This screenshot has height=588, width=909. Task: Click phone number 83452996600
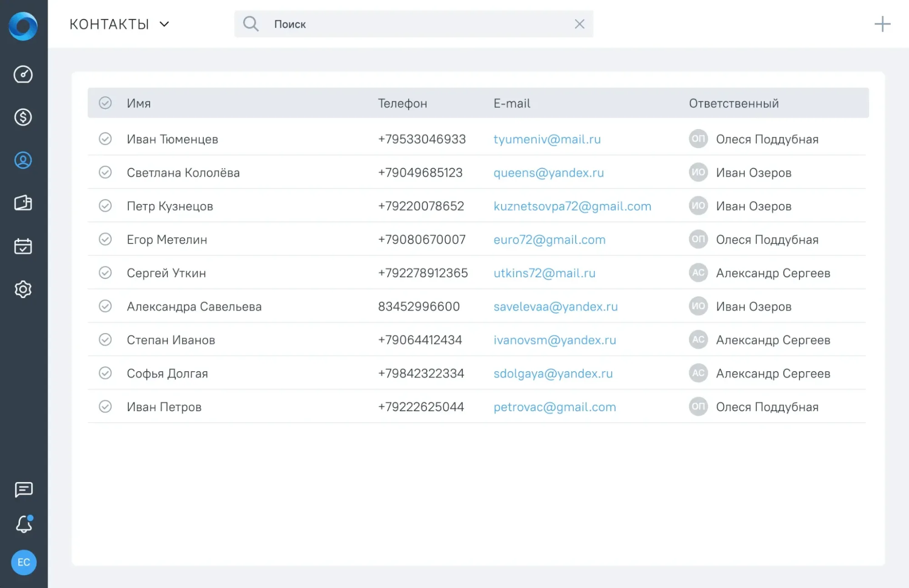[x=419, y=307]
